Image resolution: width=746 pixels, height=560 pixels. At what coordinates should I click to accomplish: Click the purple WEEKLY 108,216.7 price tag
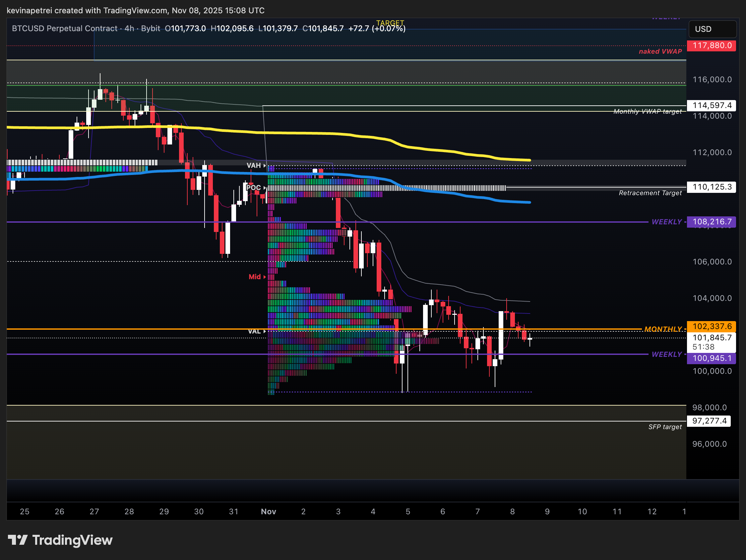click(x=712, y=222)
